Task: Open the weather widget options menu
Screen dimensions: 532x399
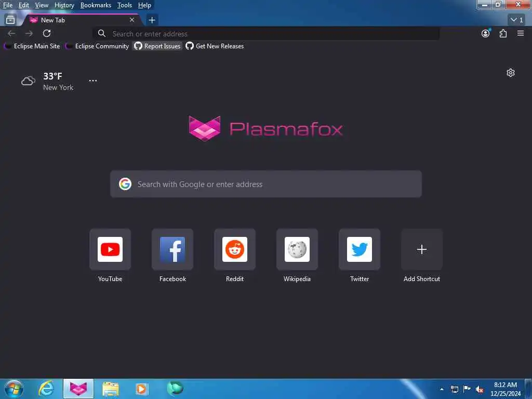Action: (x=93, y=81)
